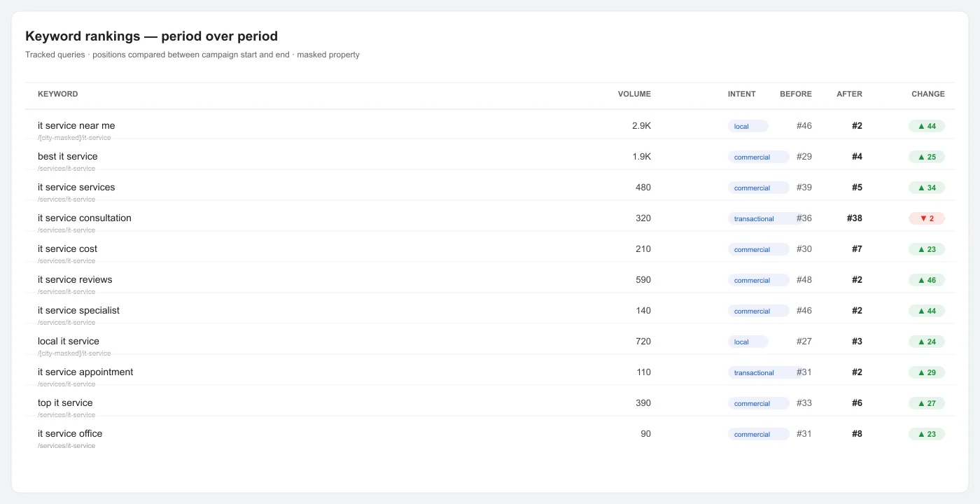
Task: Open the 'best it service' keyword
Action: click(68, 156)
